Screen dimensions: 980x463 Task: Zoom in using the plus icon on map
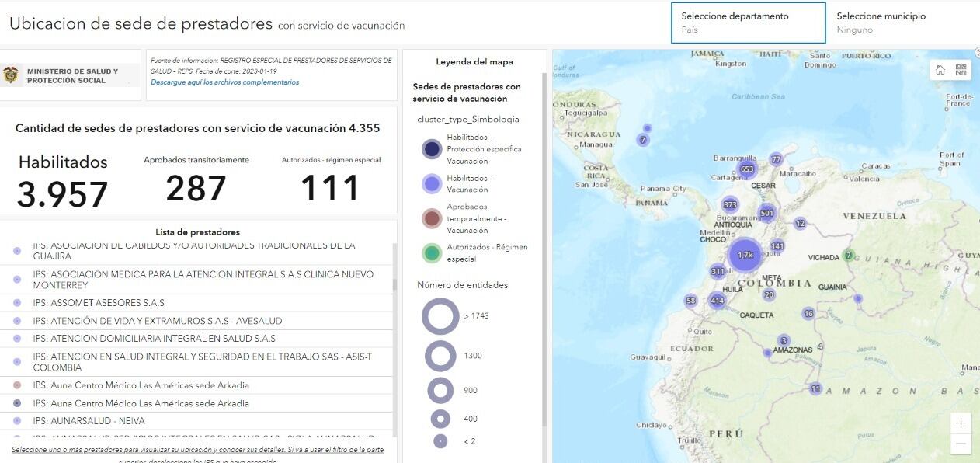coord(961,423)
